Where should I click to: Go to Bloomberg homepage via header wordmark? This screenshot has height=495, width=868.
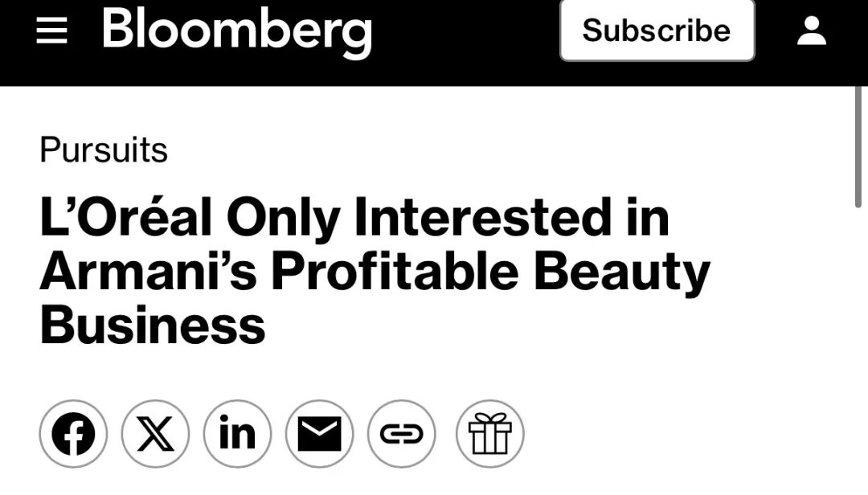[x=237, y=32]
